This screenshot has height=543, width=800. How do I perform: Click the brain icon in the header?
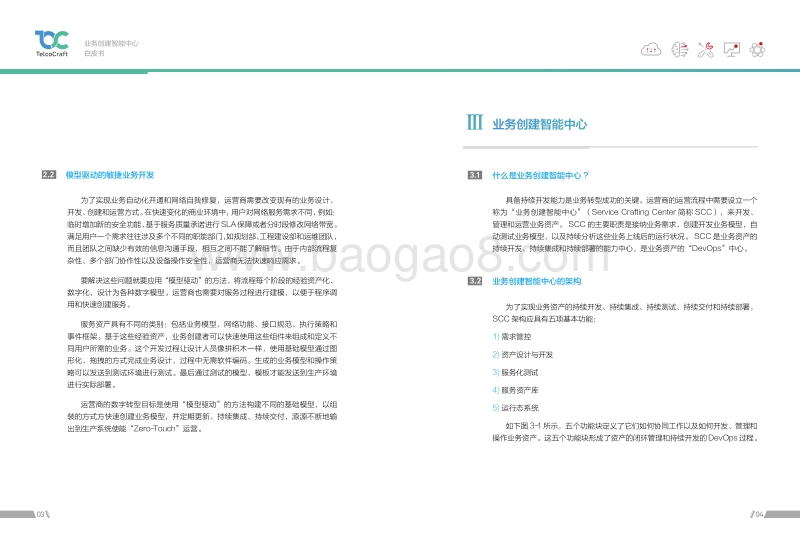pos(679,50)
